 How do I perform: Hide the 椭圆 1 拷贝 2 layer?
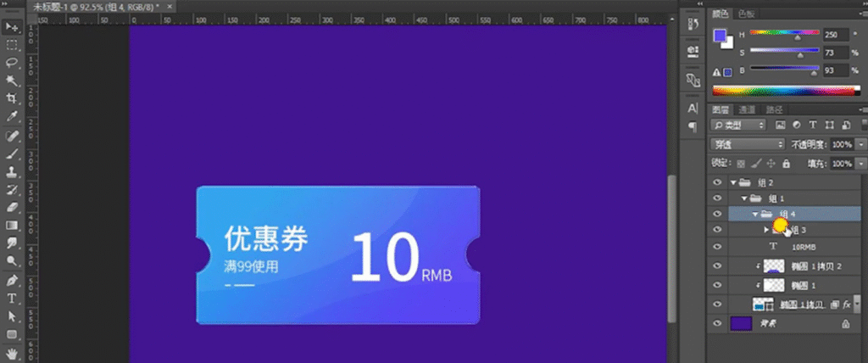[x=717, y=266]
